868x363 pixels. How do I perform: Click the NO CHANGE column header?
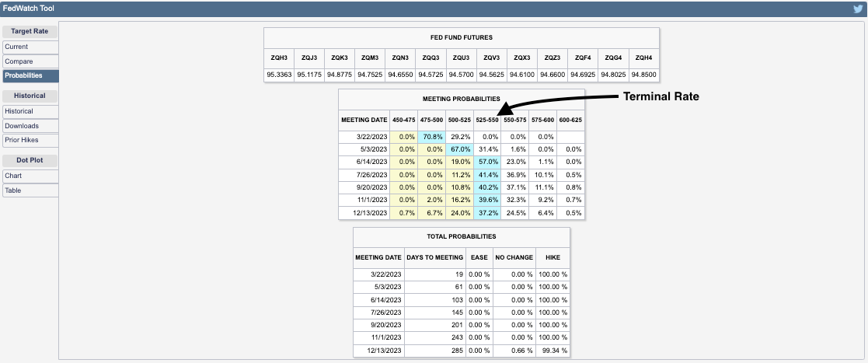coord(514,257)
